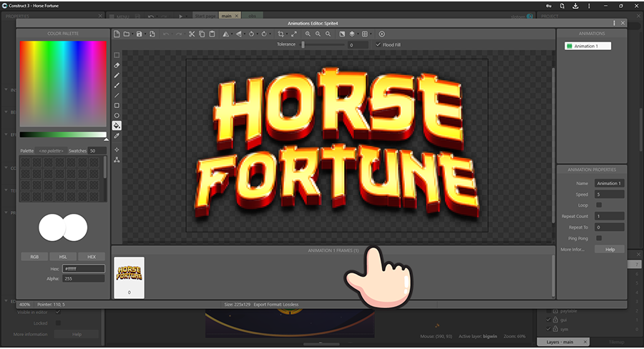The height and width of the screenshot is (349, 644).
Task: Click the preview animation play icon
Action: coord(381,34)
